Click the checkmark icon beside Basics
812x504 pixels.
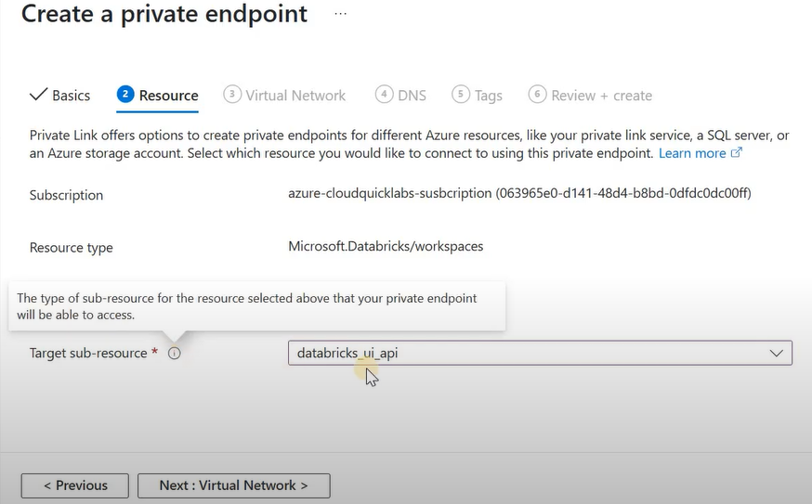(38, 95)
